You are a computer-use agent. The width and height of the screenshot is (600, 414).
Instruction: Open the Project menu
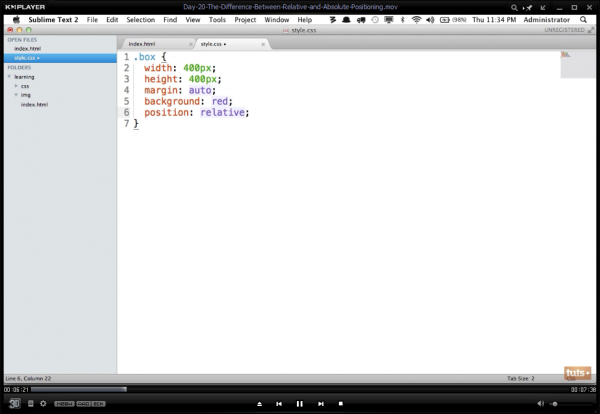pos(245,20)
